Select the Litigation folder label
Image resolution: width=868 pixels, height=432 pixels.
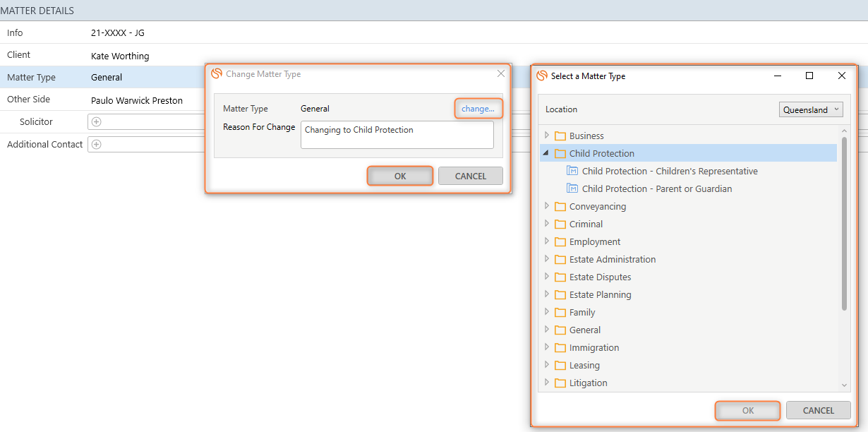tap(589, 383)
